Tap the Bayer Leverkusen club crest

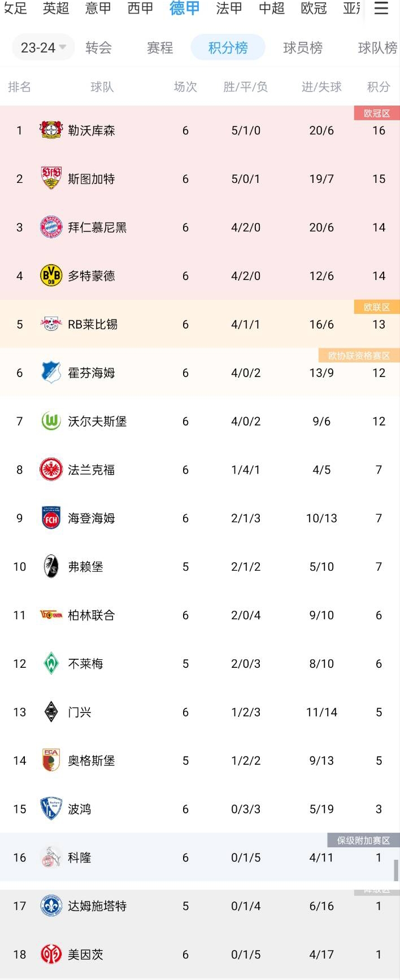pyautogui.click(x=51, y=130)
